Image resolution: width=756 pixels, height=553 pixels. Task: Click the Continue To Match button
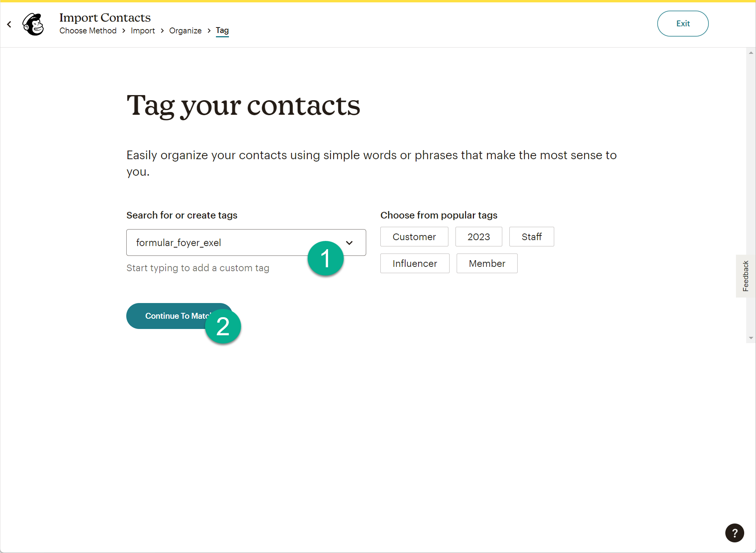point(169,316)
